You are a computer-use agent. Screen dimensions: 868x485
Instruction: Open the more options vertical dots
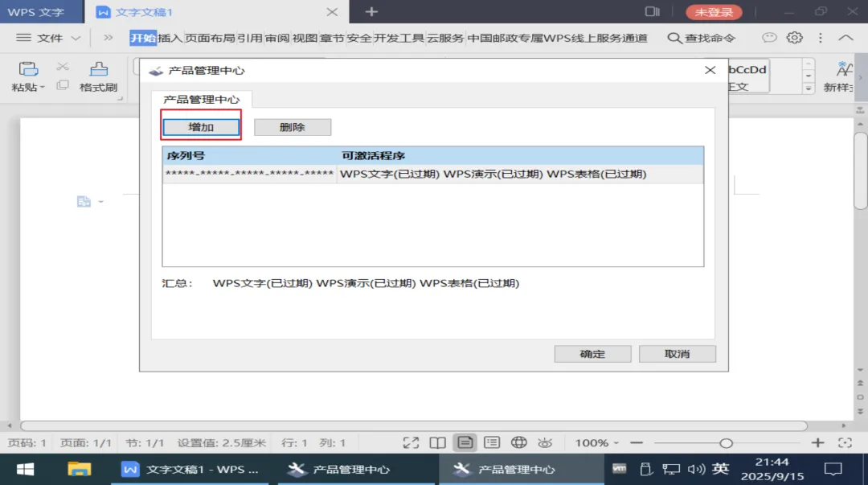coord(821,38)
